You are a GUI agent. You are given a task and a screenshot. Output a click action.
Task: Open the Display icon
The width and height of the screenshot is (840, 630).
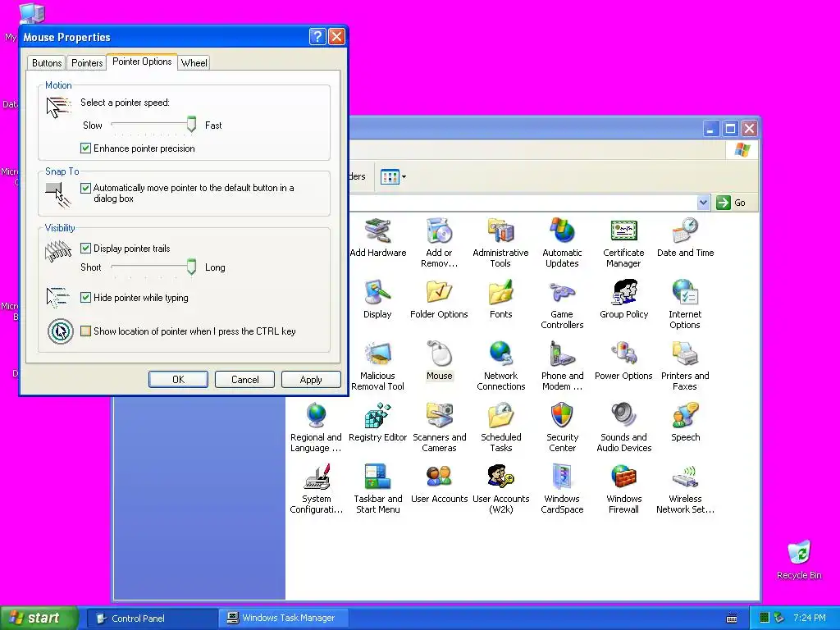(x=377, y=299)
